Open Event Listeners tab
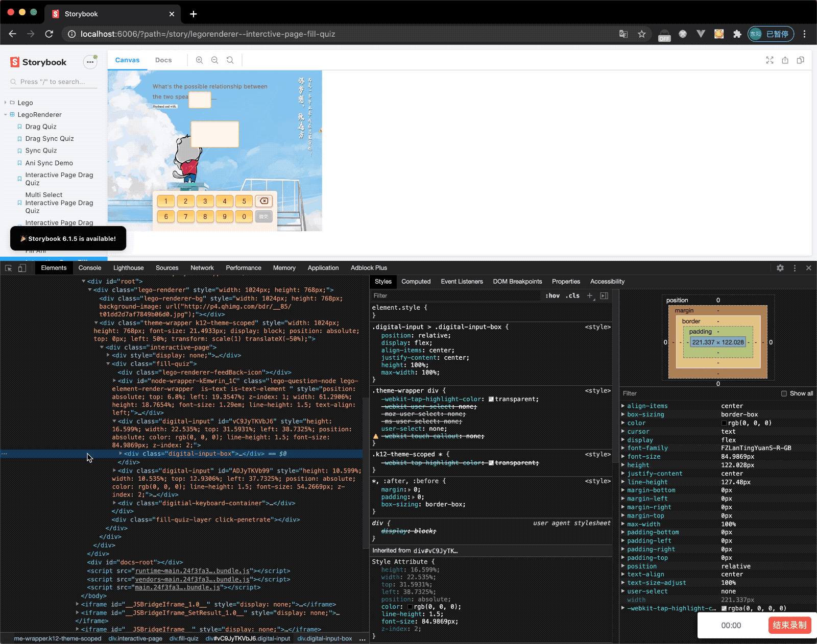The height and width of the screenshot is (644, 817). (x=462, y=282)
